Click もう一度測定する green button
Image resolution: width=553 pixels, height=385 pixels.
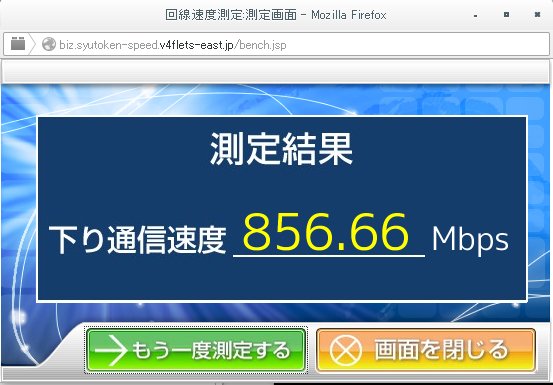point(196,350)
